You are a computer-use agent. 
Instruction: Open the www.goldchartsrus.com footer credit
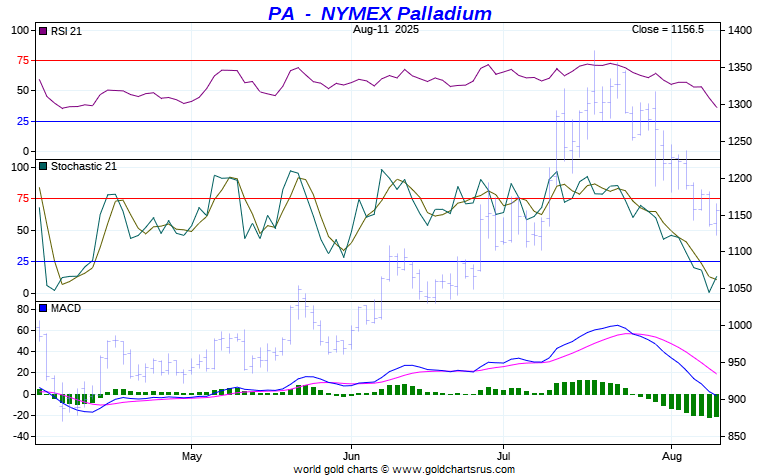coord(454,469)
